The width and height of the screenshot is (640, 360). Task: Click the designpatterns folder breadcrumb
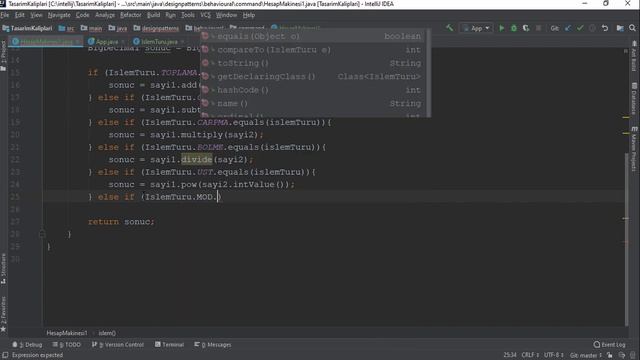[x=156, y=28]
